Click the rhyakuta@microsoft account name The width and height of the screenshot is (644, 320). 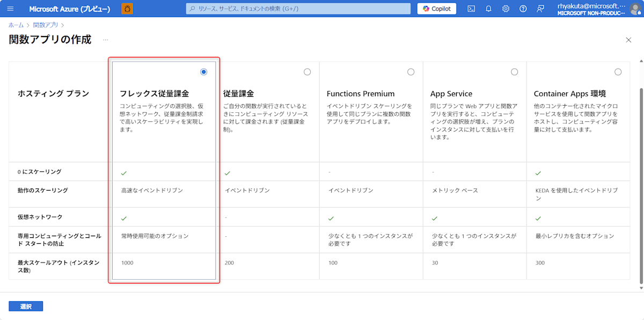[x=591, y=5]
